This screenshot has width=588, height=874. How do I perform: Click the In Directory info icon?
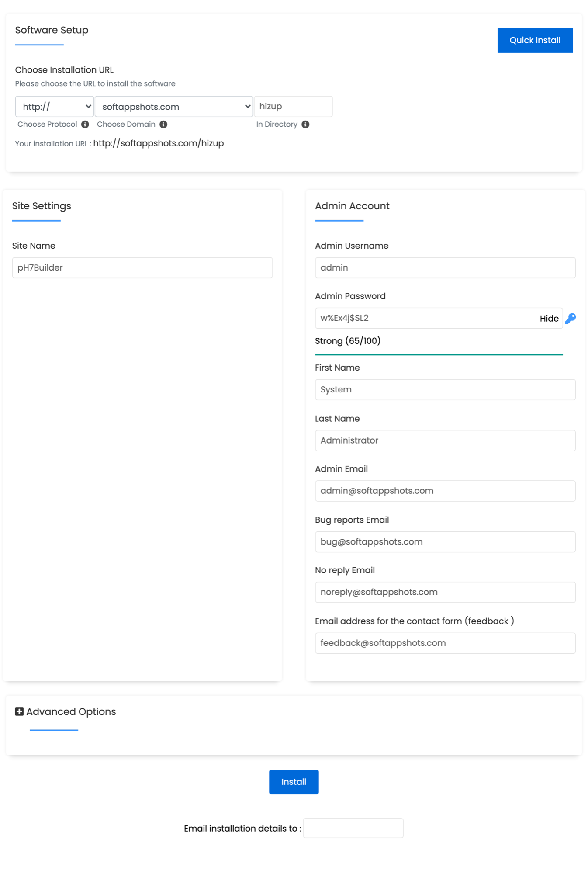305,124
